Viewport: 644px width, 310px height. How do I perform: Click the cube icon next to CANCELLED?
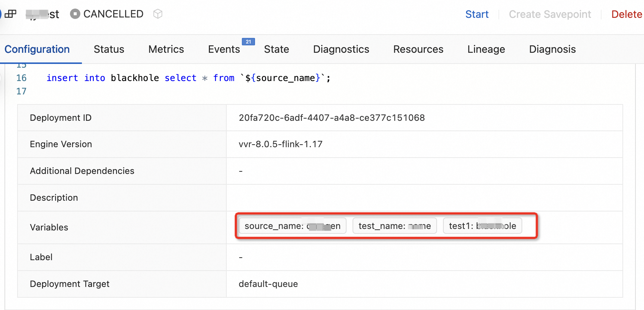click(158, 14)
